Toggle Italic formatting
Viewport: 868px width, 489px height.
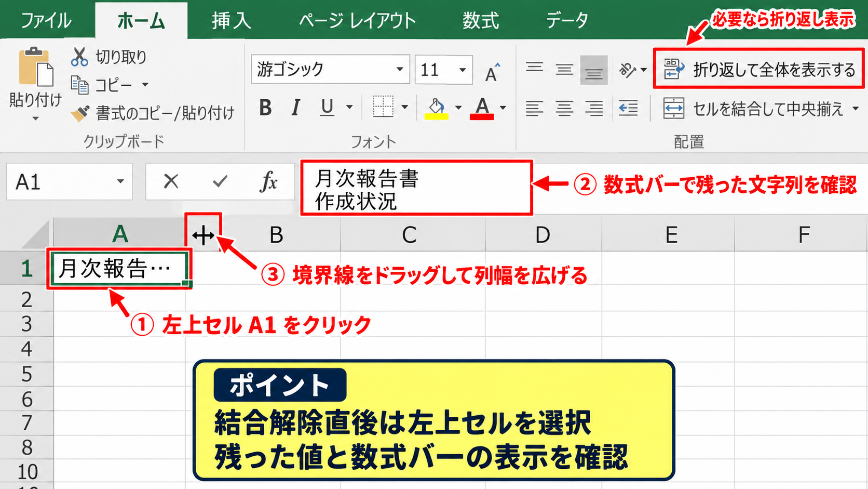coord(295,108)
